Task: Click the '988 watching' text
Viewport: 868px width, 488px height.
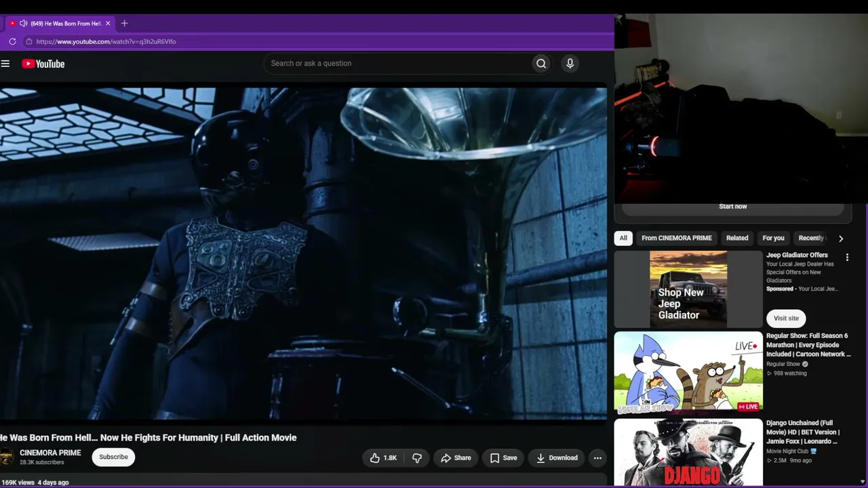Action: pos(790,373)
